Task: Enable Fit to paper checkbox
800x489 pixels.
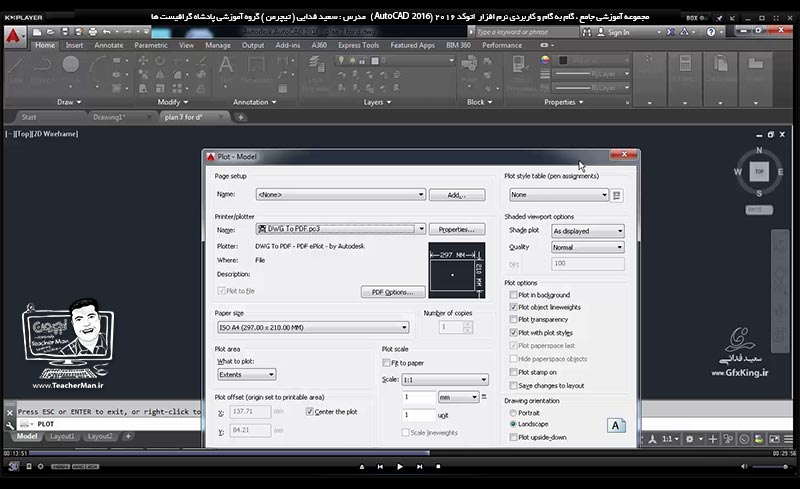Action: (x=386, y=363)
